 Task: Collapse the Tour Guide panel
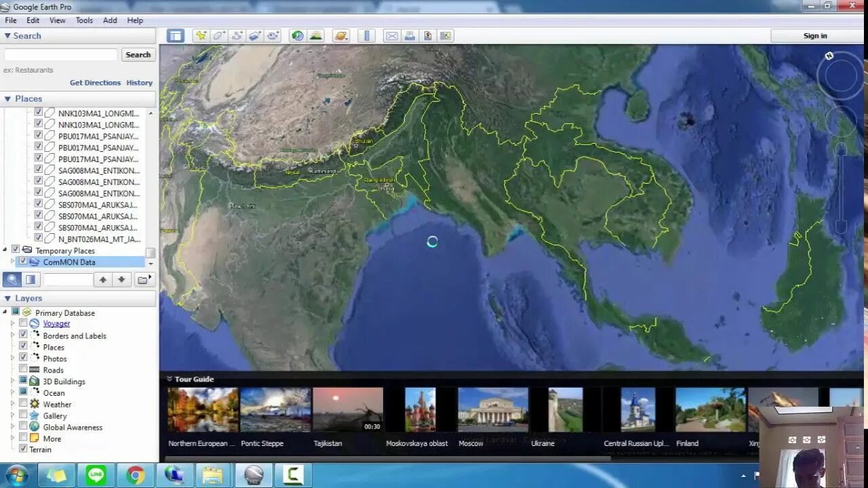(x=169, y=379)
